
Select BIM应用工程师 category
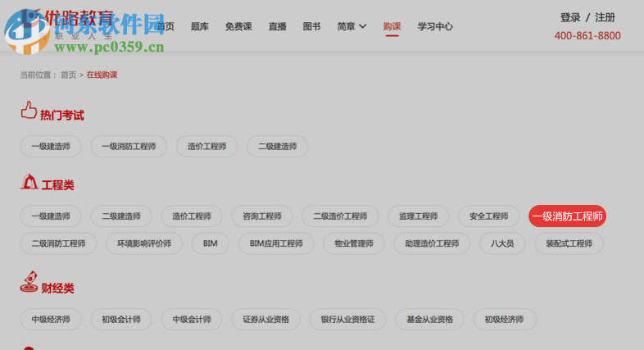tap(276, 243)
